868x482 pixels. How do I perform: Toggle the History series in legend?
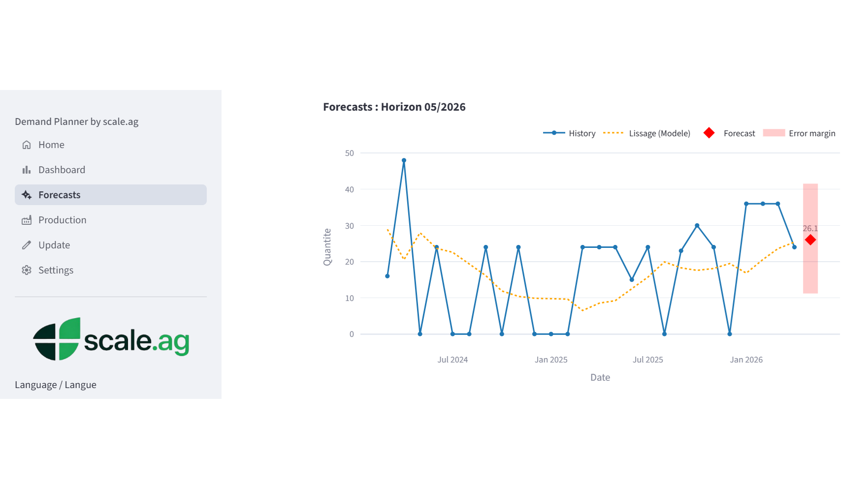coord(569,133)
